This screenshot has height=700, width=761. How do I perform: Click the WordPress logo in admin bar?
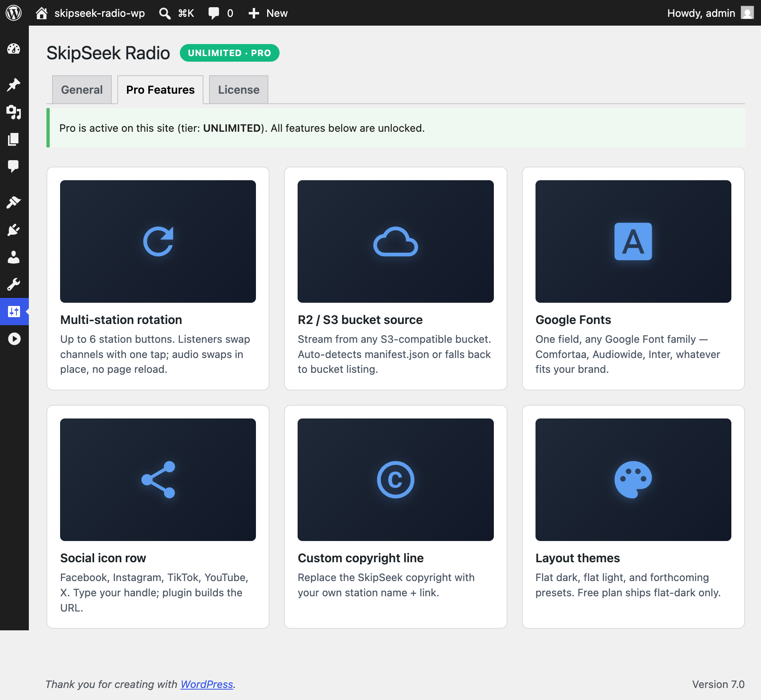14,13
